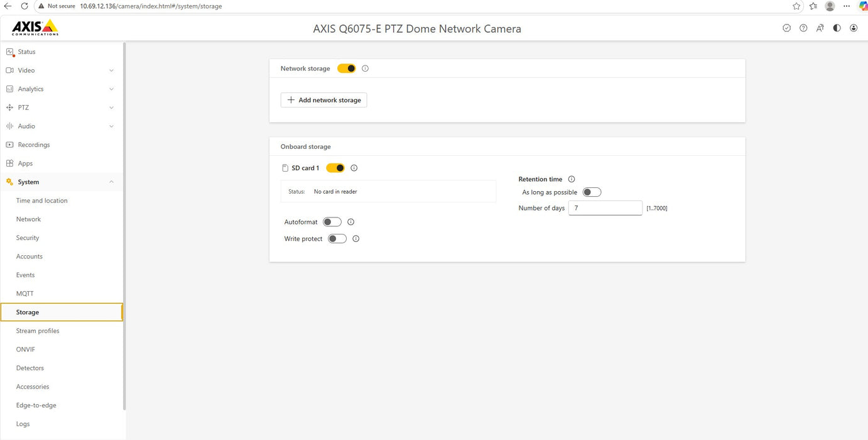868x440 pixels.
Task: Click the Not secure warning icon
Action: (x=41, y=6)
